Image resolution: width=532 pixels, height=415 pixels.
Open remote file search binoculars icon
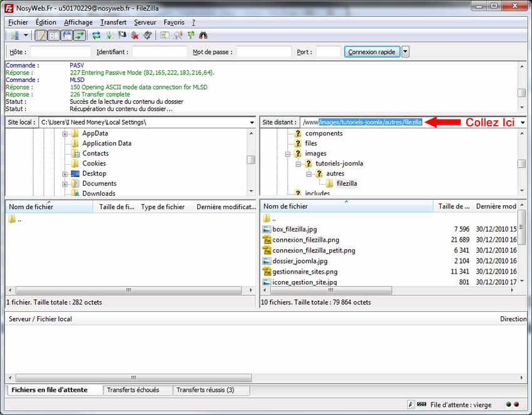click(x=203, y=35)
